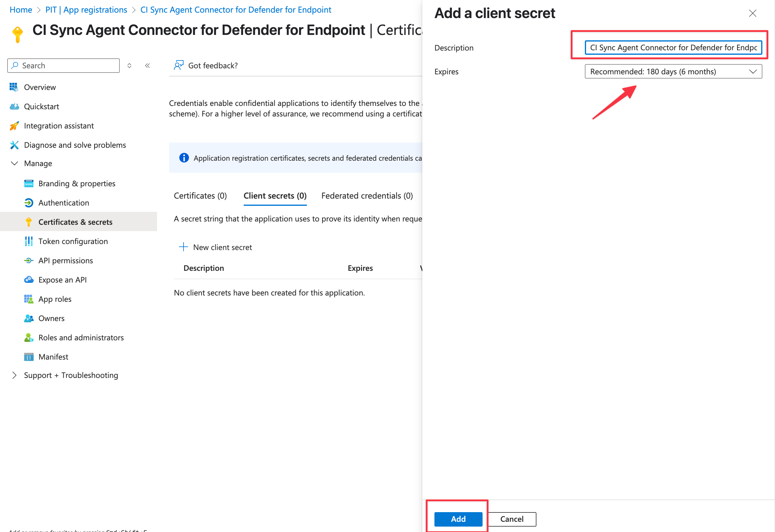The height and width of the screenshot is (532, 775).
Task: Click the Roles and administrators icon
Action: (29, 338)
